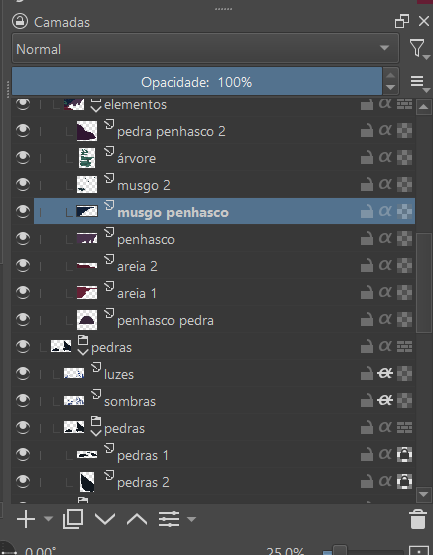Select the areia 1 layer
433x555 pixels.
(x=224, y=292)
